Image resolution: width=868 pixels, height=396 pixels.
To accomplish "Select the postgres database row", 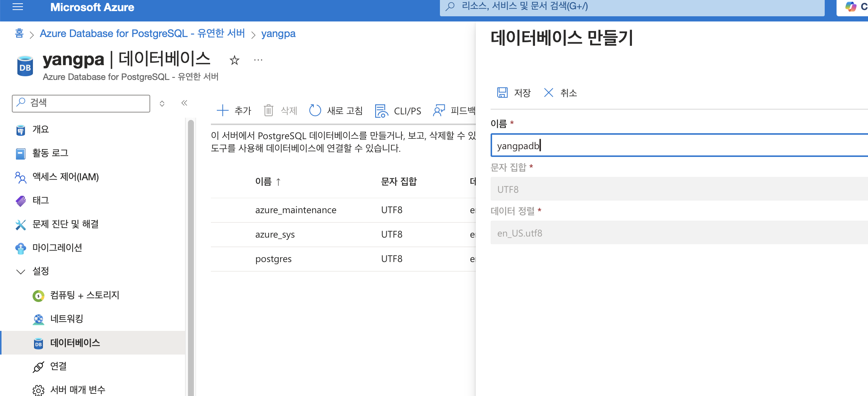I will [x=343, y=259].
